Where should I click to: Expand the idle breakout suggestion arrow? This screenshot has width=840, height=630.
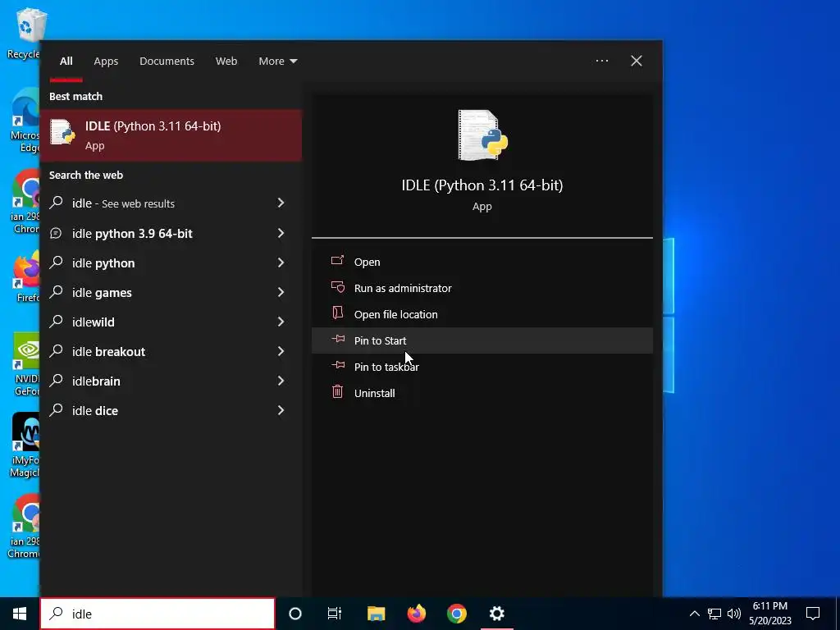281,351
